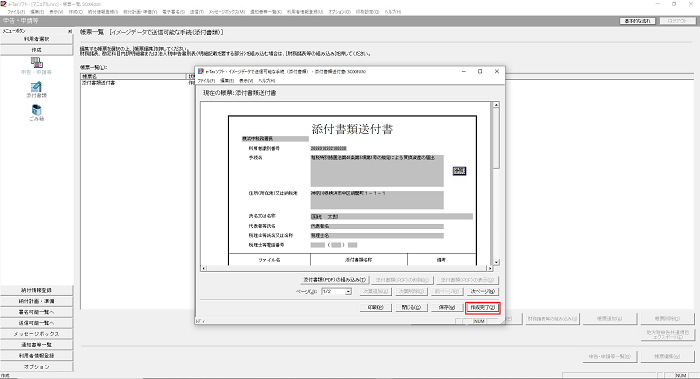The width and height of the screenshot is (700, 379).
Task: Click the first 税理士等電話番号 box
Action: tap(318, 245)
